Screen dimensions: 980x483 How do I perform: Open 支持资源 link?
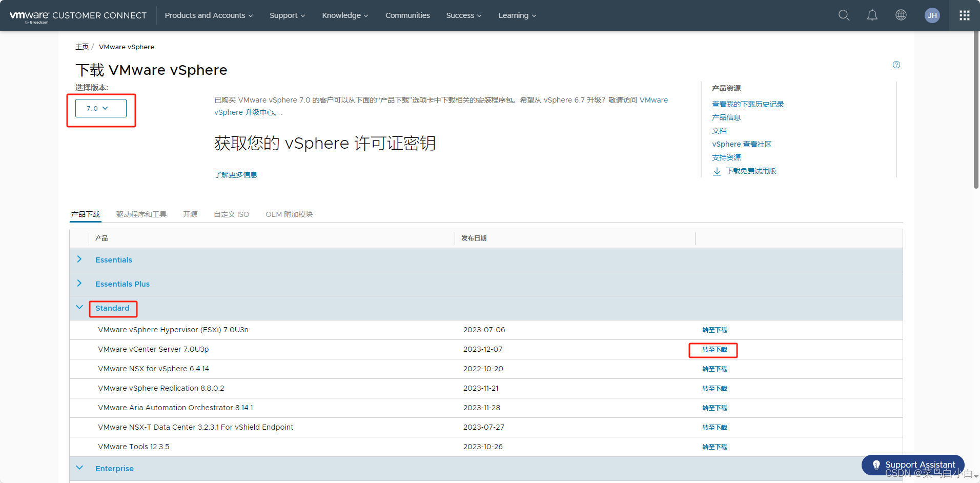726,157
